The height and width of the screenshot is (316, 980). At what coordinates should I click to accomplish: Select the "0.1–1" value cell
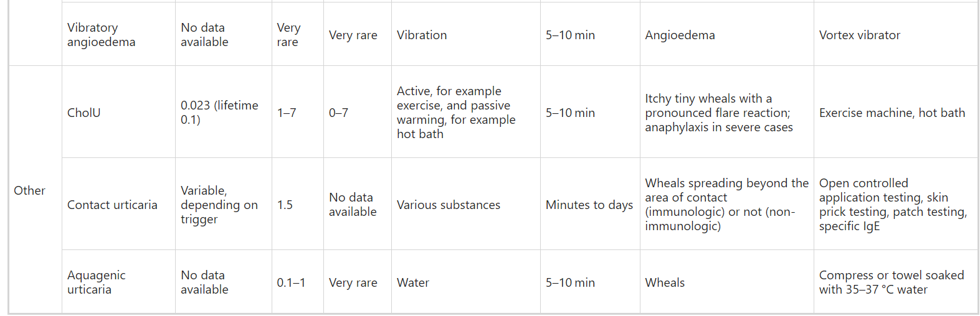291,282
